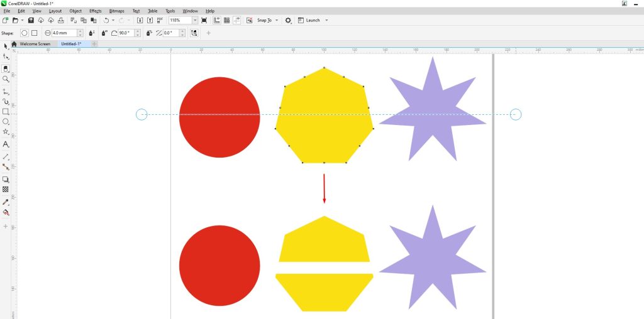This screenshot has width=644, height=319.
Task: Click the Publish to PDF icon
Action: [160, 21]
